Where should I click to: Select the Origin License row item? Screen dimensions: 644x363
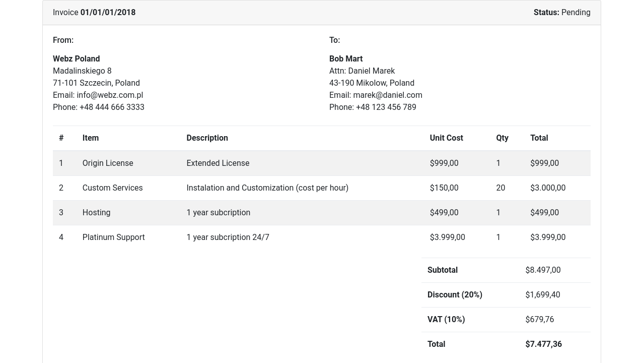[108, 163]
